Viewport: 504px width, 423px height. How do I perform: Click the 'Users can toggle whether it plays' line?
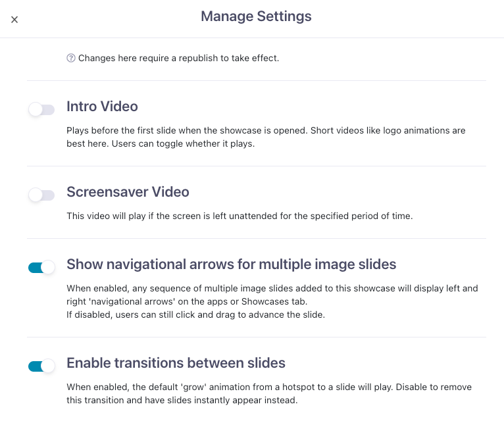[161, 143]
